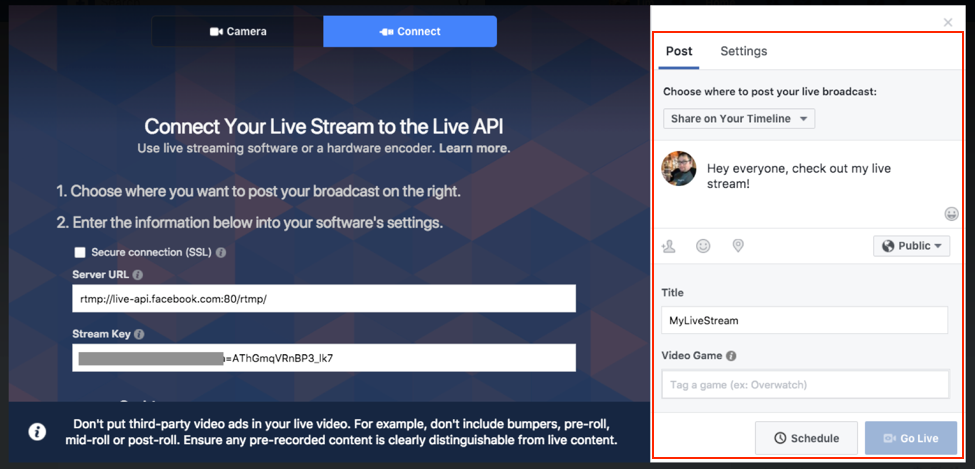
Task: Open emoji picker in post text box
Action: click(x=951, y=214)
